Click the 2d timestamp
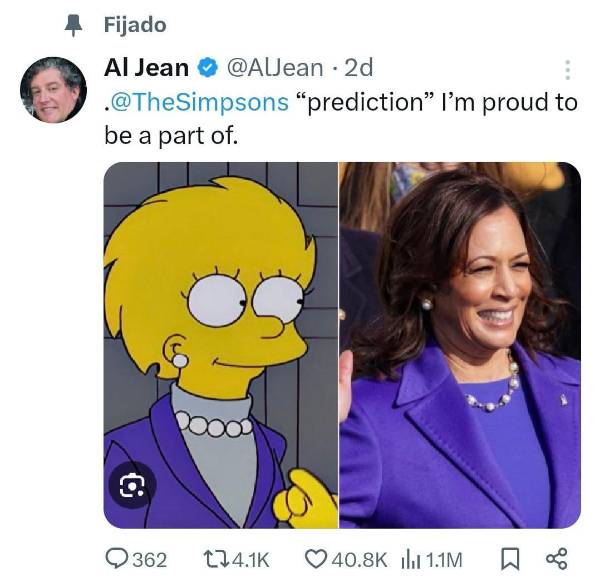This screenshot has height=582, width=600. [359, 68]
